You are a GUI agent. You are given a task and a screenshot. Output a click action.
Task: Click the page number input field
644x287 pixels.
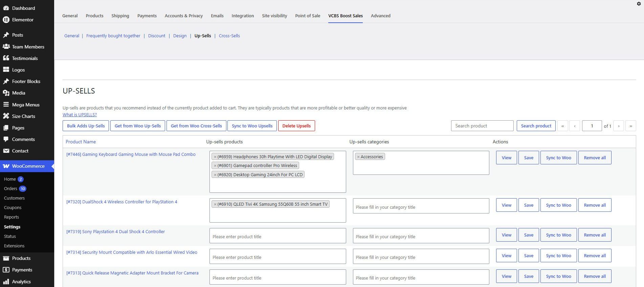(592, 126)
